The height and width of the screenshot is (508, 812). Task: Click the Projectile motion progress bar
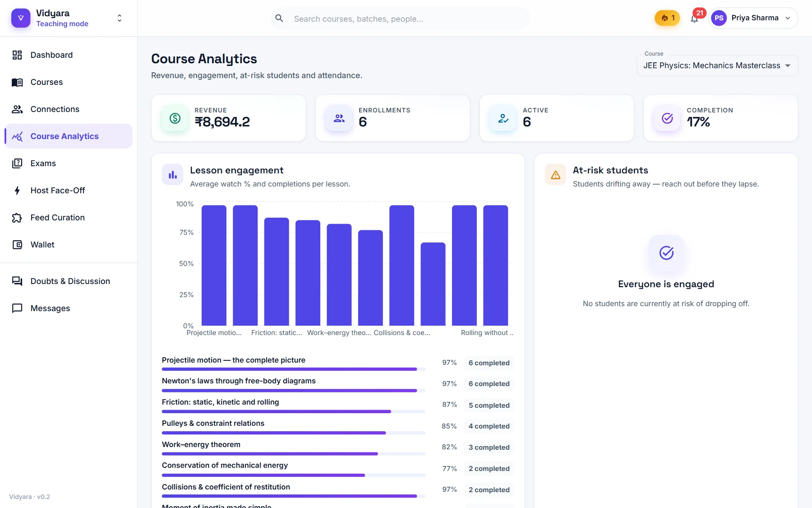click(x=294, y=369)
